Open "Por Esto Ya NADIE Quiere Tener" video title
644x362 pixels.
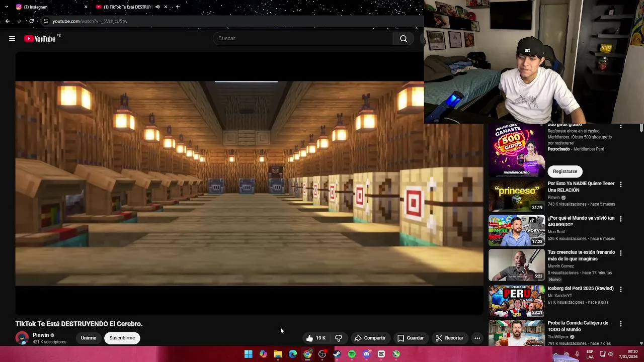[581, 187]
